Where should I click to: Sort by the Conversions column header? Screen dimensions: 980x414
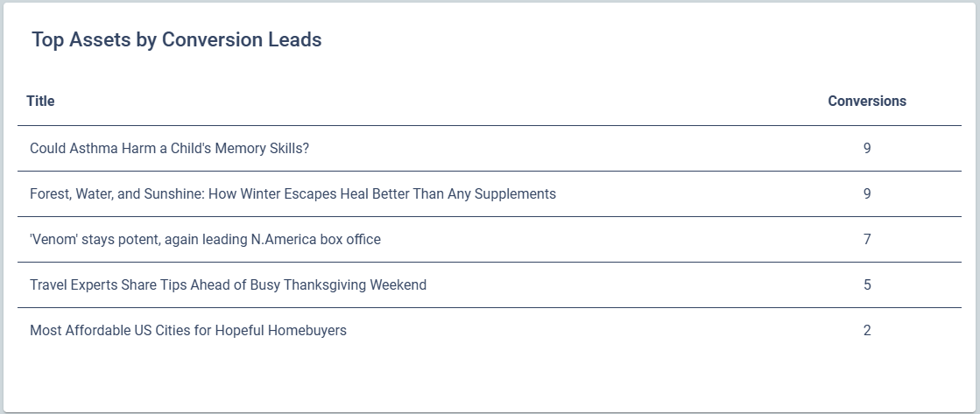866,102
